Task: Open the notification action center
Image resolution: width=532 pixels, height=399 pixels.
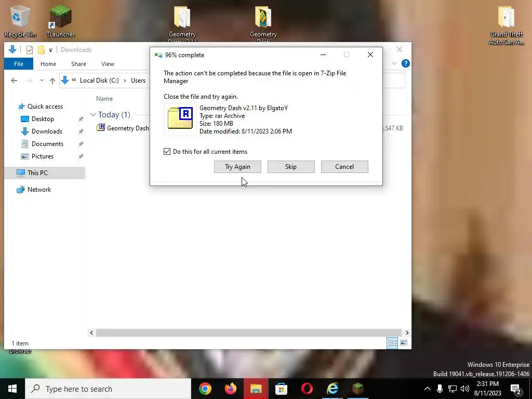Action: pos(516,389)
